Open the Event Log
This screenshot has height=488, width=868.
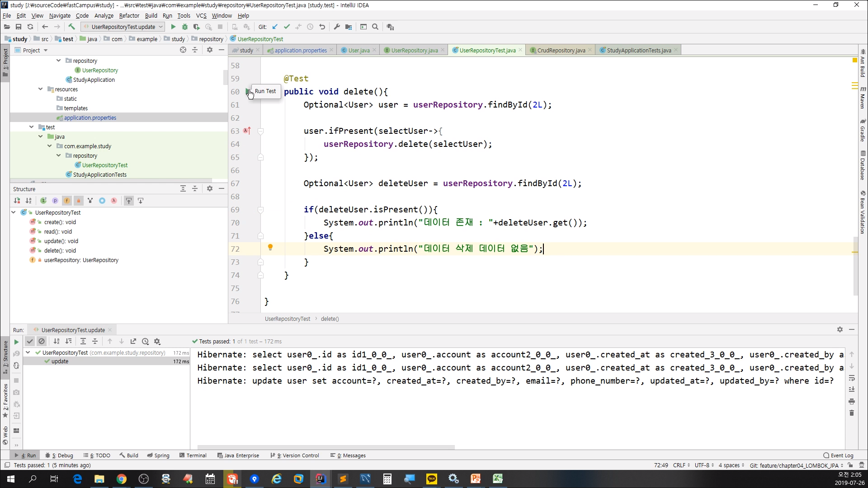(x=839, y=455)
